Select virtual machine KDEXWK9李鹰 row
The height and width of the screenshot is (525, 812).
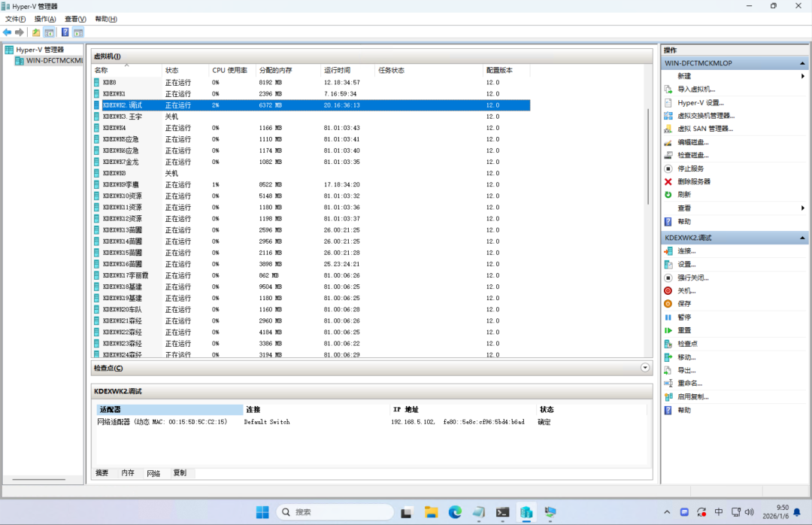311,184
